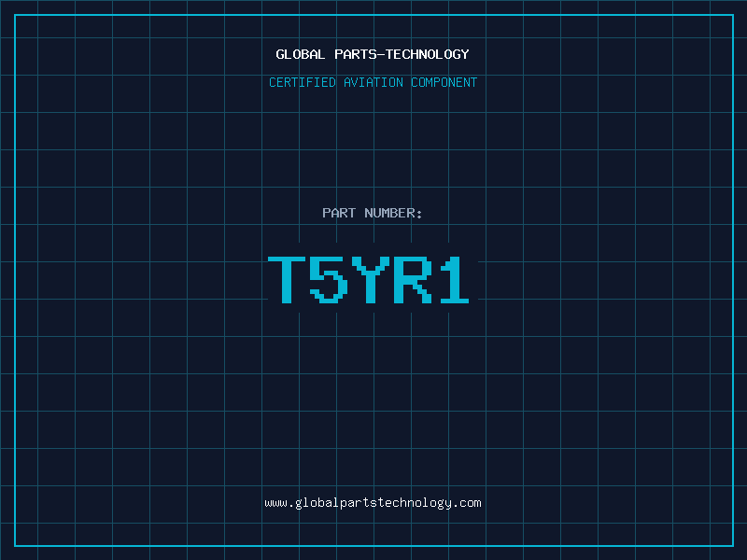Select the CERTIFIED AVIATION COMPONENT subtitle
This screenshot has height=560, width=747.
(x=373, y=82)
